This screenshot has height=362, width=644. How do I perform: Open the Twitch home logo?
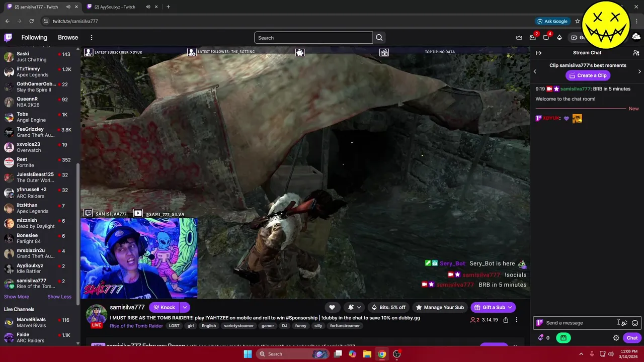(8, 37)
